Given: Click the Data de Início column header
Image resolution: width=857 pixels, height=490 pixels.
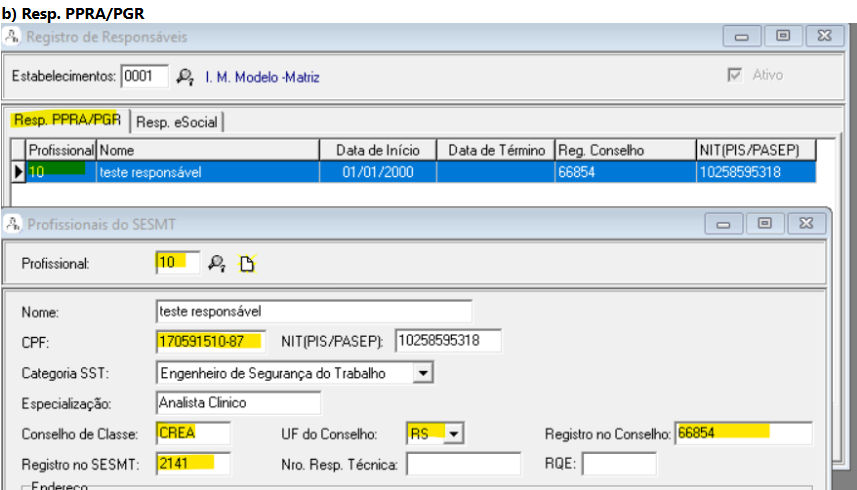Looking at the screenshot, I should [x=378, y=150].
